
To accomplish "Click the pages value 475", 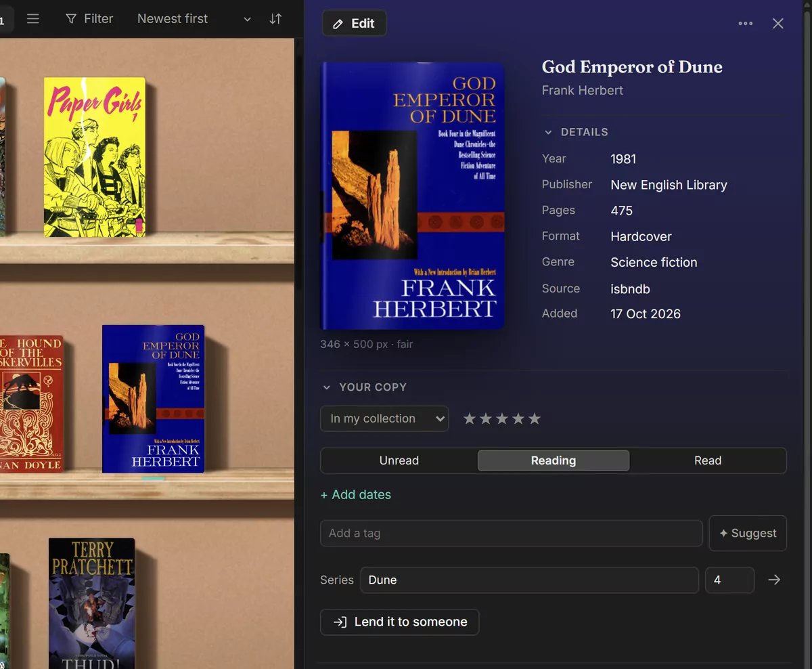I will (x=621, y=211).
